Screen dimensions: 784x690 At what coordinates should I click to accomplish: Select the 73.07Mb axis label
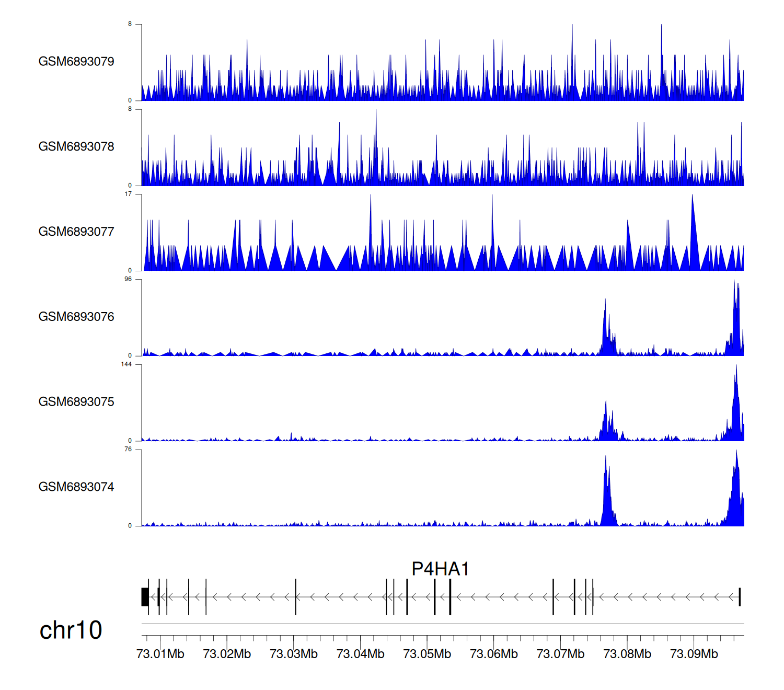(x=560, y=654)
